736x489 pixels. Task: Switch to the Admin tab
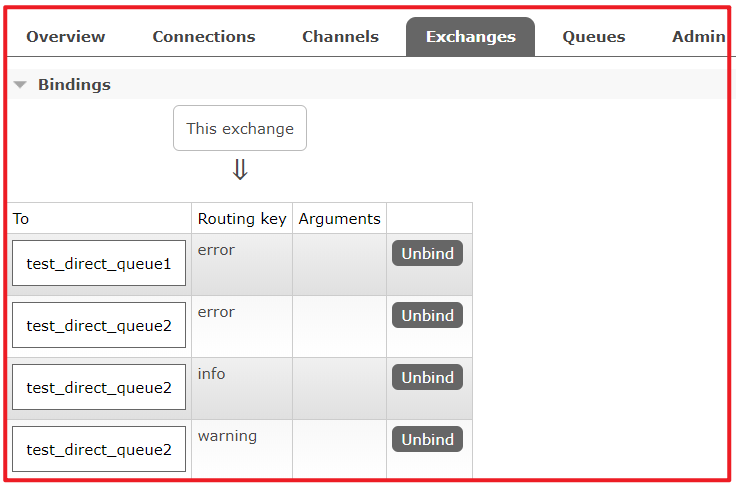click(x=698, y=37)
